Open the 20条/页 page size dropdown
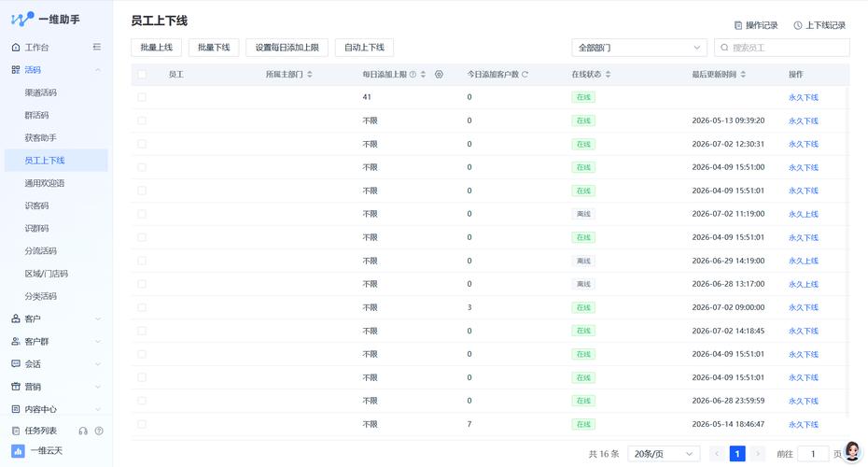 point(664,454)
